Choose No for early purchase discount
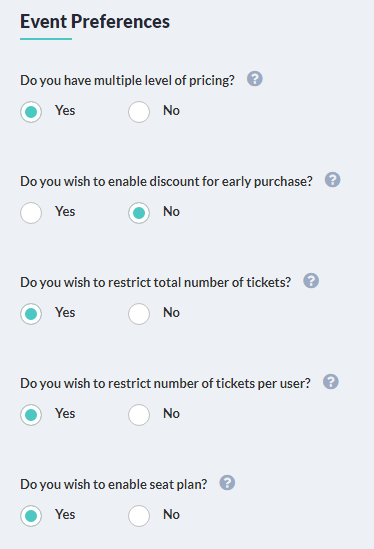This screenshot has width=374, height=549. 139,213
